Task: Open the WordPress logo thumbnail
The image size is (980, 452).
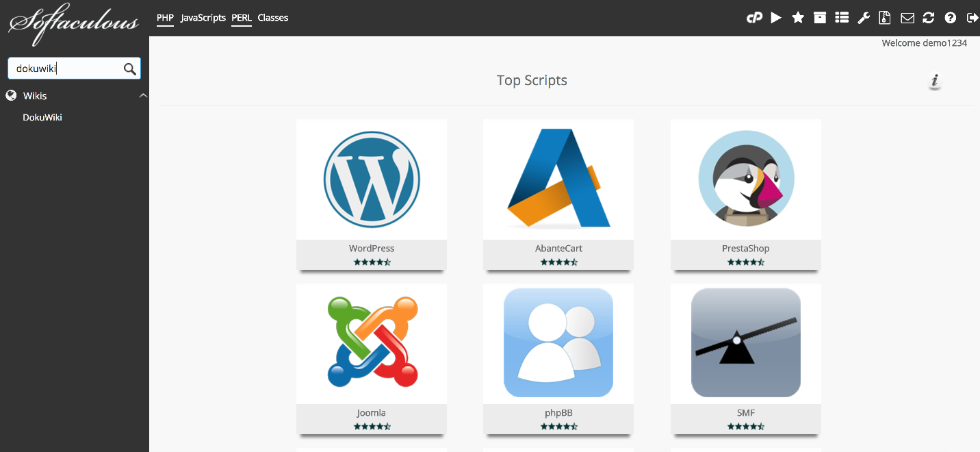Action: click(x=372, y=179)
